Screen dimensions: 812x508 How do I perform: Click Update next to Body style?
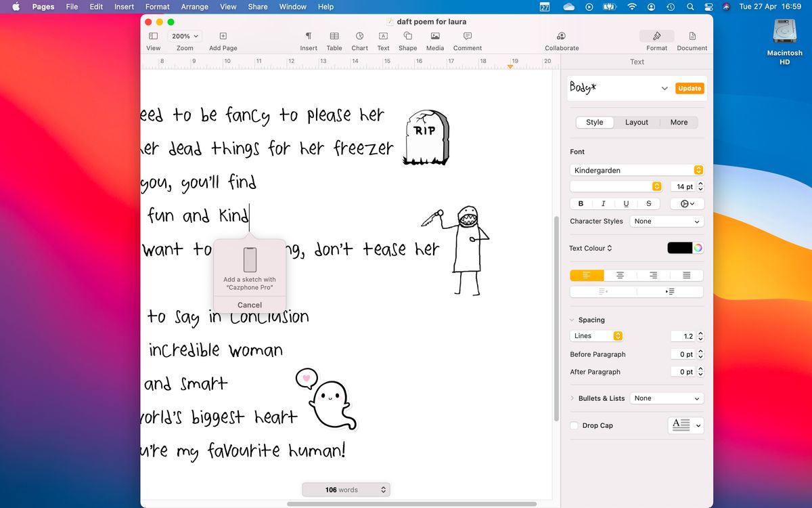pos(689,88)
